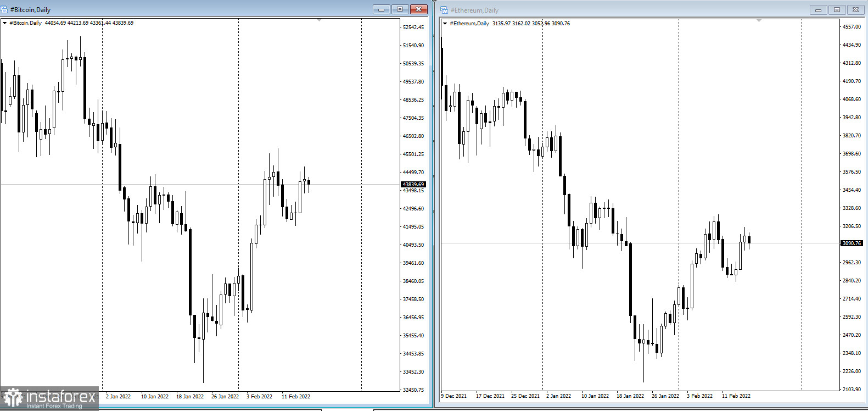Click price level 4557.00 on Ethereum axis
868x411 pixels.
852,27
